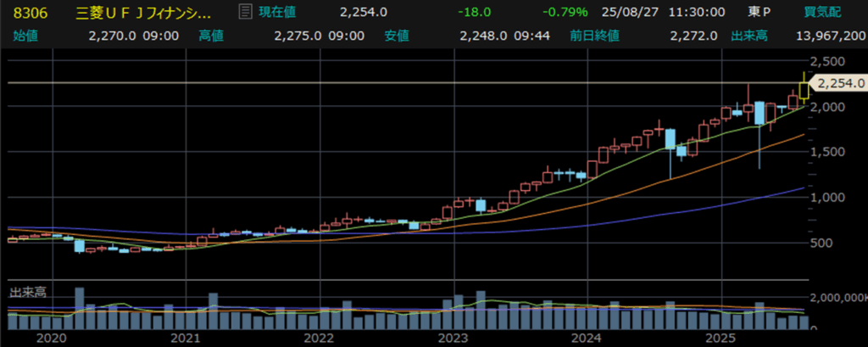The width and height of the screenshot is (868, 347).
Task: Click the 1,000 price axis label
Action: [x=827, y=198]
